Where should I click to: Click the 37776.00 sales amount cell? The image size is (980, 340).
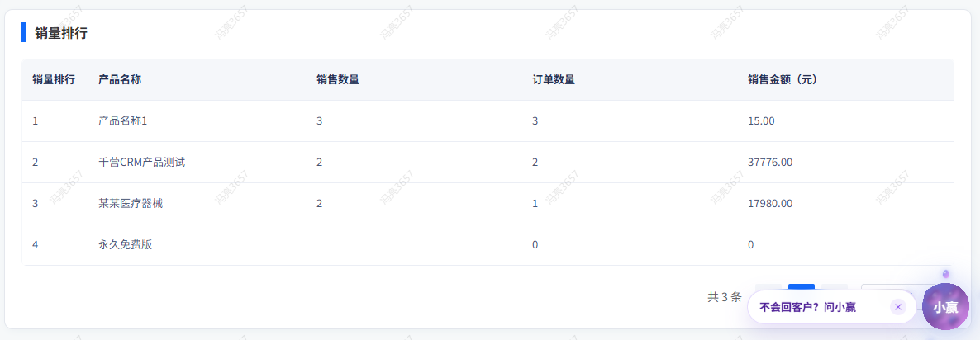point(769,163)
